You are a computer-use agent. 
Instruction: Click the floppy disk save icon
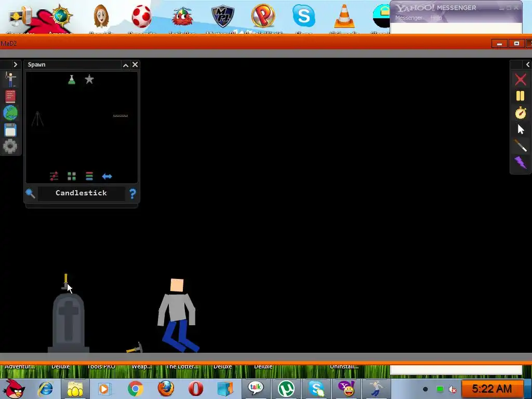[10, 130]
